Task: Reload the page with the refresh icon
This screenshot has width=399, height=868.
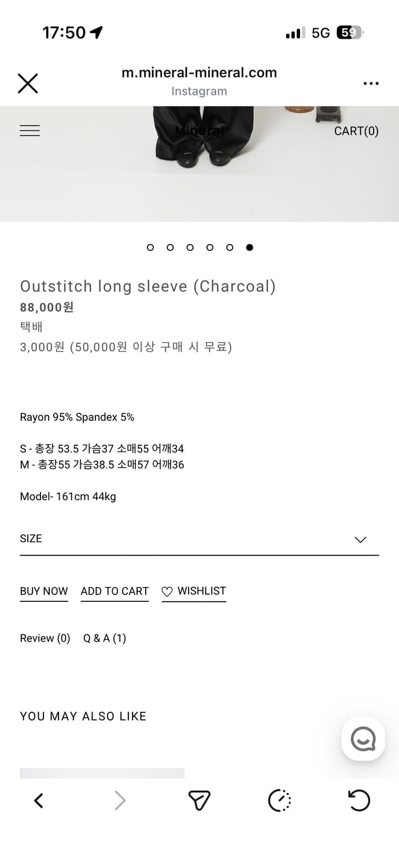Action: click(x=359, y=801)
